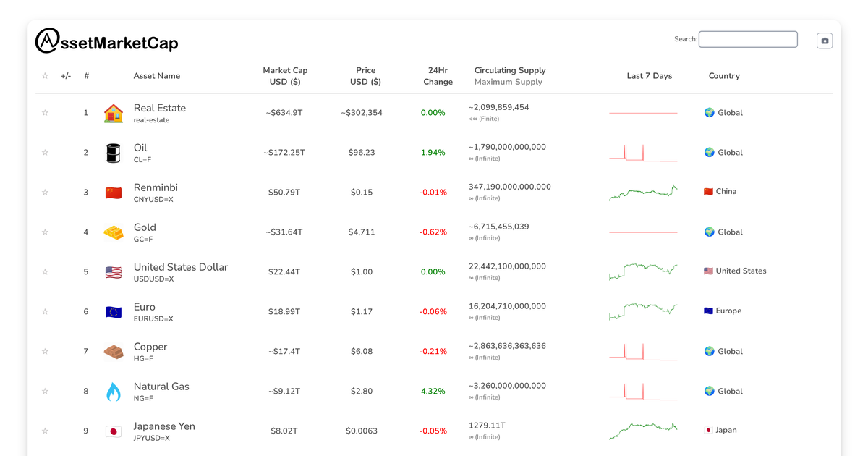Screen dimensions: 868x456
Task: Select the Natural Gas flame icon
Action: pyautogui.click(x=113, y=391)
